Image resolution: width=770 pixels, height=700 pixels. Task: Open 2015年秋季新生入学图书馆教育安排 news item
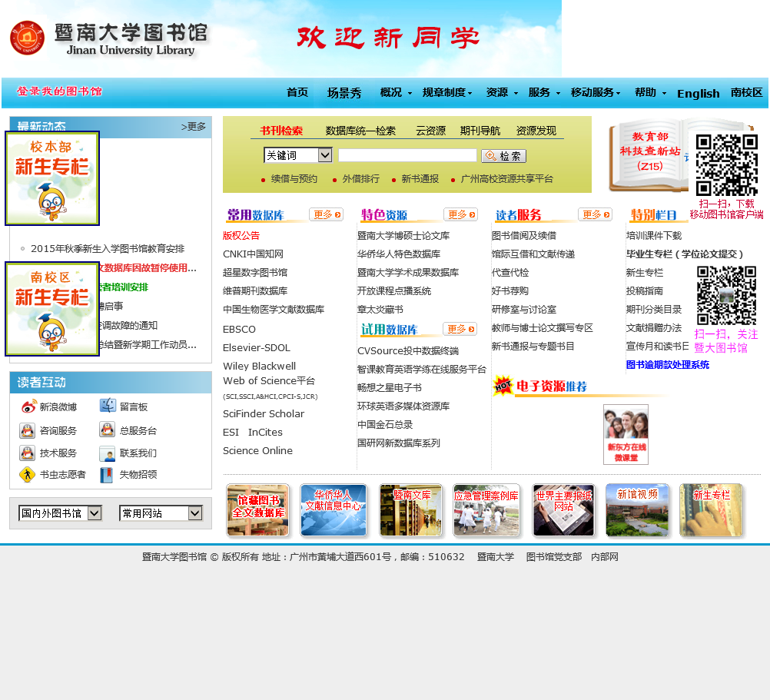108,249
